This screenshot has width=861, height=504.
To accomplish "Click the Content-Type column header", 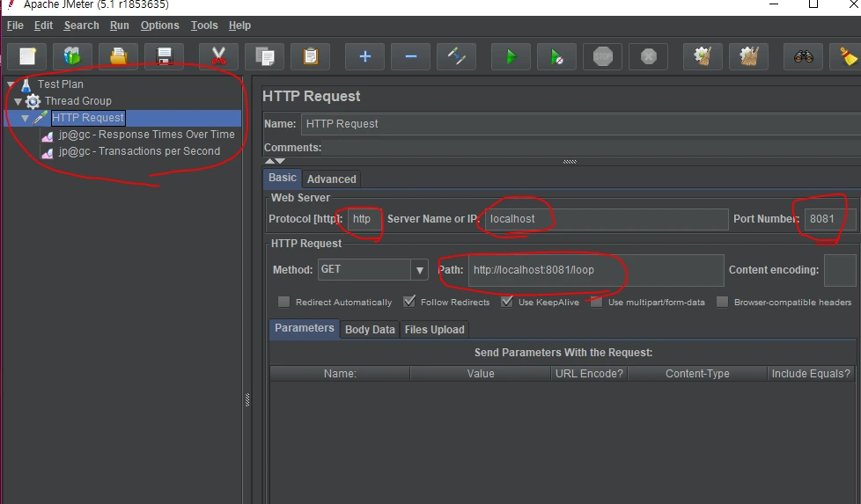I will (697, 374).
